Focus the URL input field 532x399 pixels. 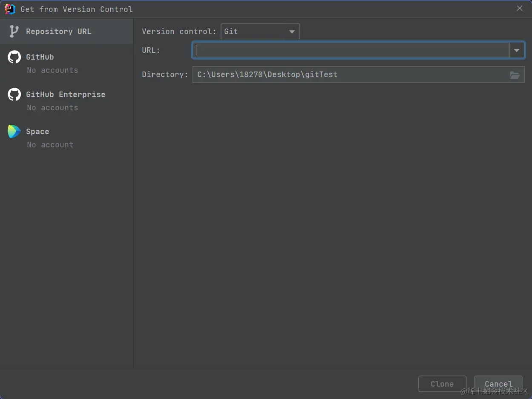tap(351, 50)
